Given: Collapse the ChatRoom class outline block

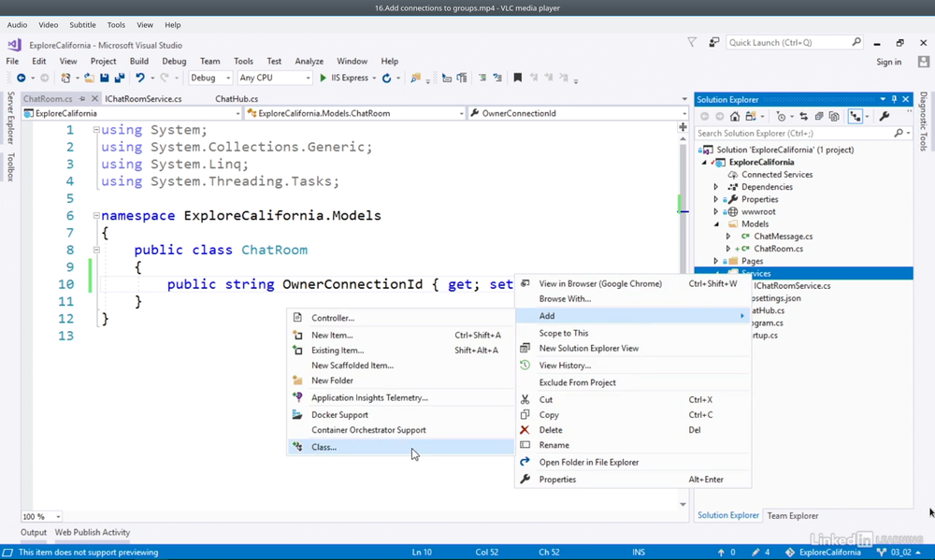Looking at the screenshot, I should [96, 250].
